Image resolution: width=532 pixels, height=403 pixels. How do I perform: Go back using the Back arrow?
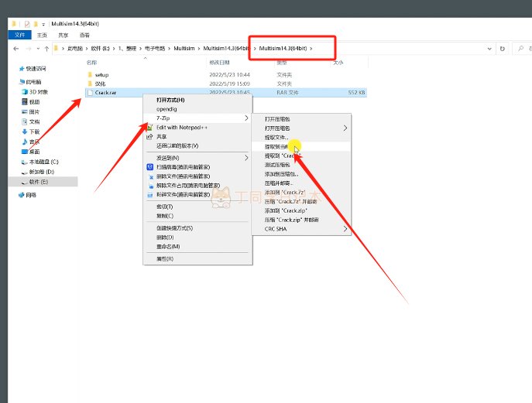(16, 49)
